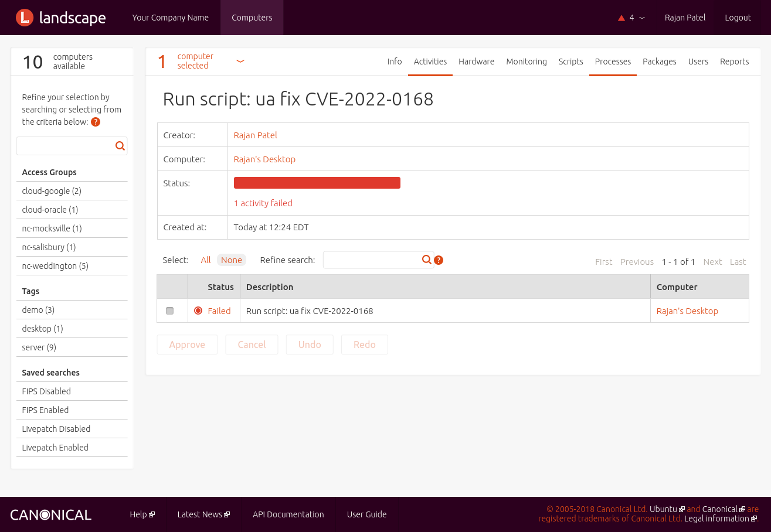Filter by desktop (1) tag

click(x=42, y=329)
